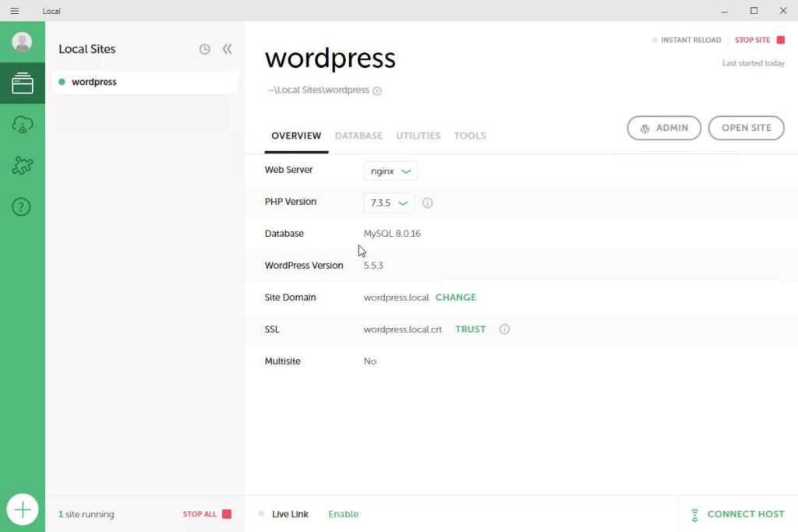This screenshot has width=798, height=532.
Task: Maximize the Local window
Action: coord(754,11)
